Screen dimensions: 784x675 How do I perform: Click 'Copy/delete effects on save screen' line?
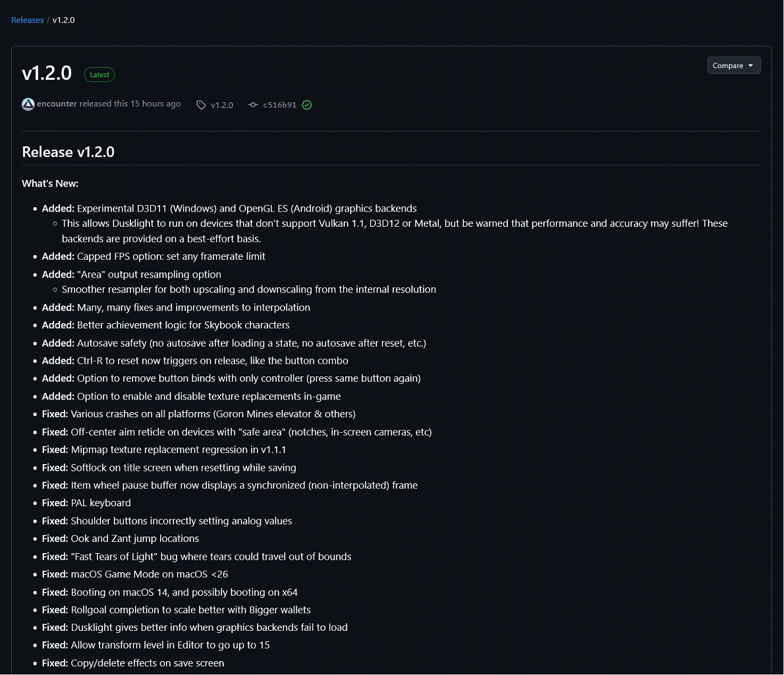point(133,663)
